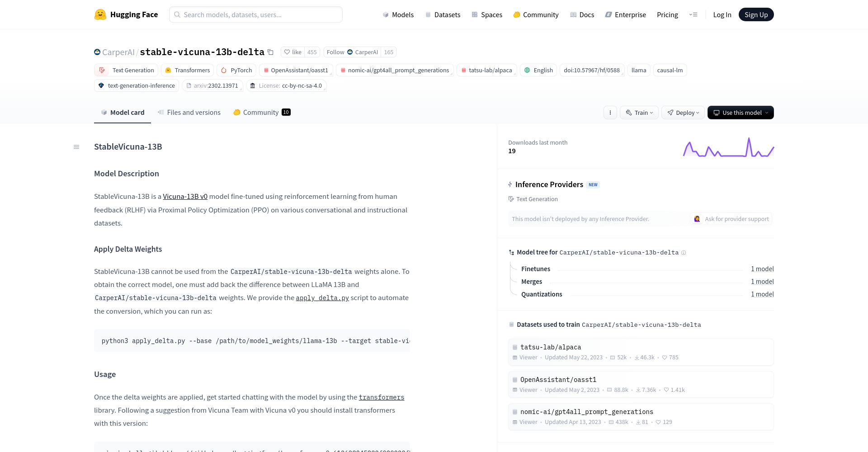Screen dimensions: 868x452
Task: Copy model name with copy icon
Action: (270, 52)
